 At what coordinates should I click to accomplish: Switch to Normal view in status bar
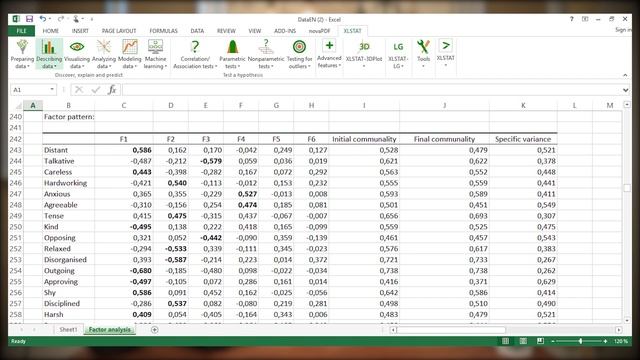[505, 341]
